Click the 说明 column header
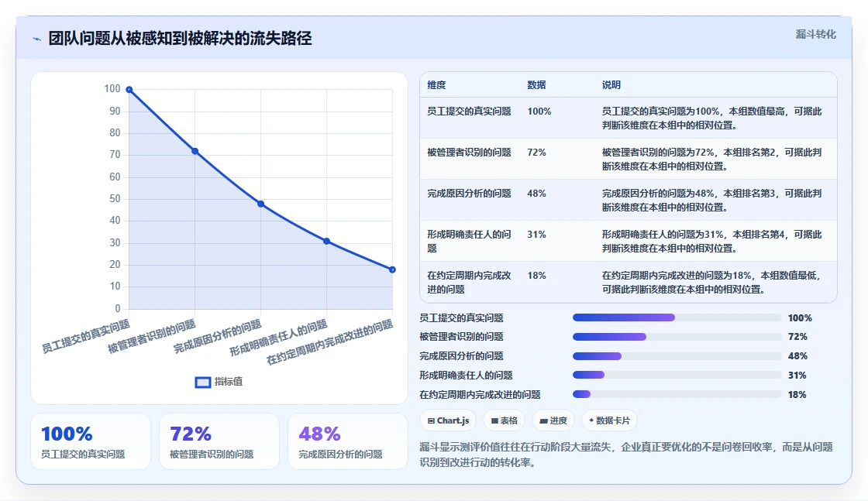The width and height of the screenshot is (868, 501). (611, 85)
